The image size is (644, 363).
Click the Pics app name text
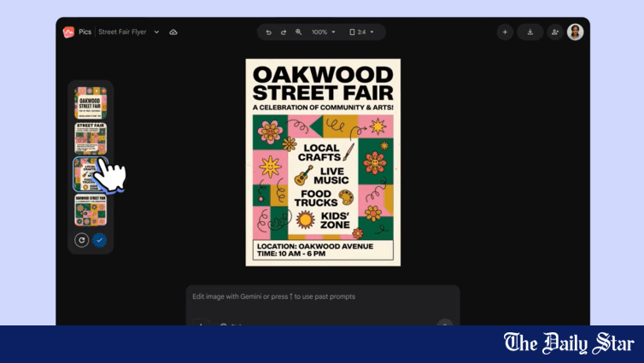[x=85, y=32]
